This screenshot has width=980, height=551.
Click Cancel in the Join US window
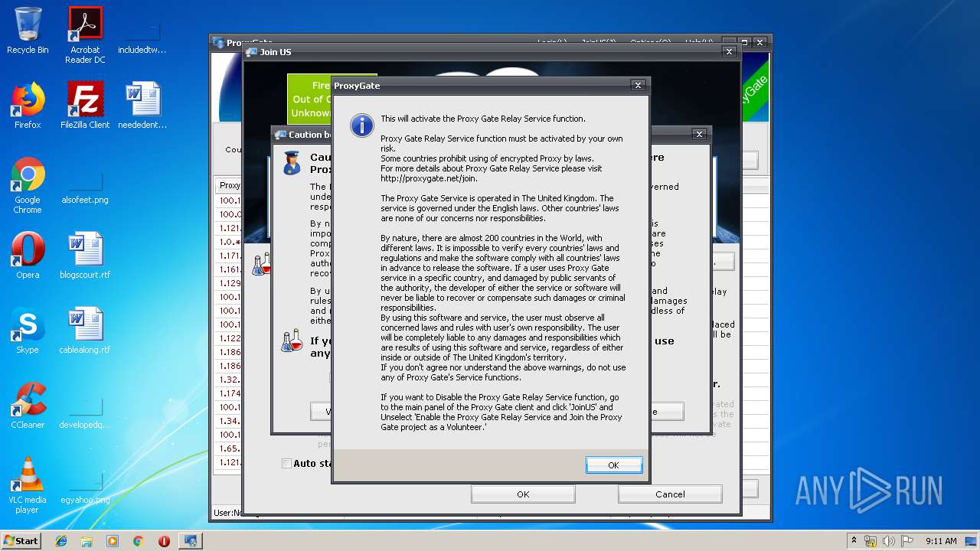point(670,494)
